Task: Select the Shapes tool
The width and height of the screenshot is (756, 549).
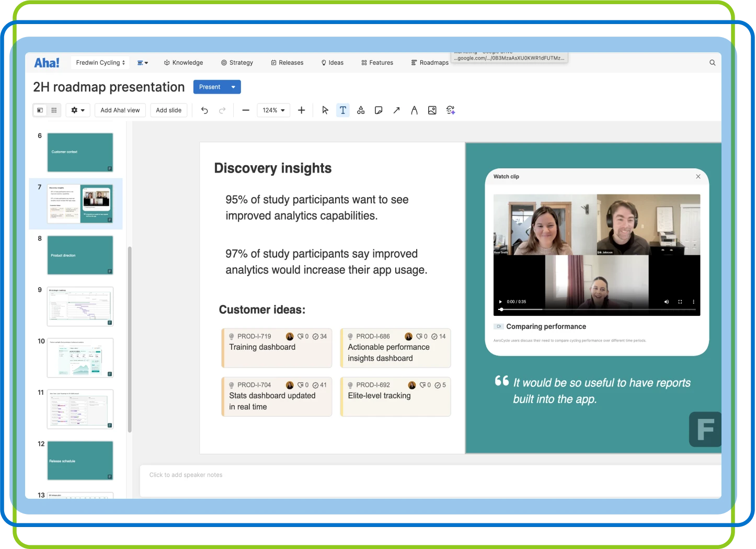Action: pos(361,110)
